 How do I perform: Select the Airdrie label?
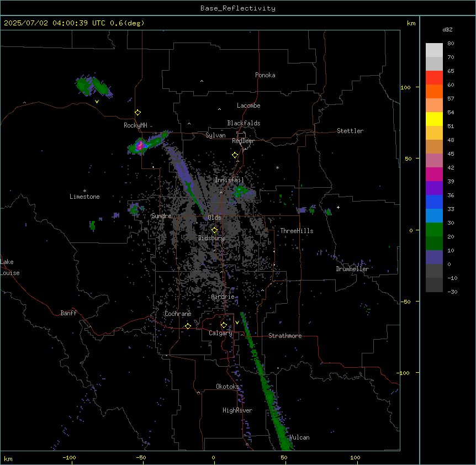223,297
